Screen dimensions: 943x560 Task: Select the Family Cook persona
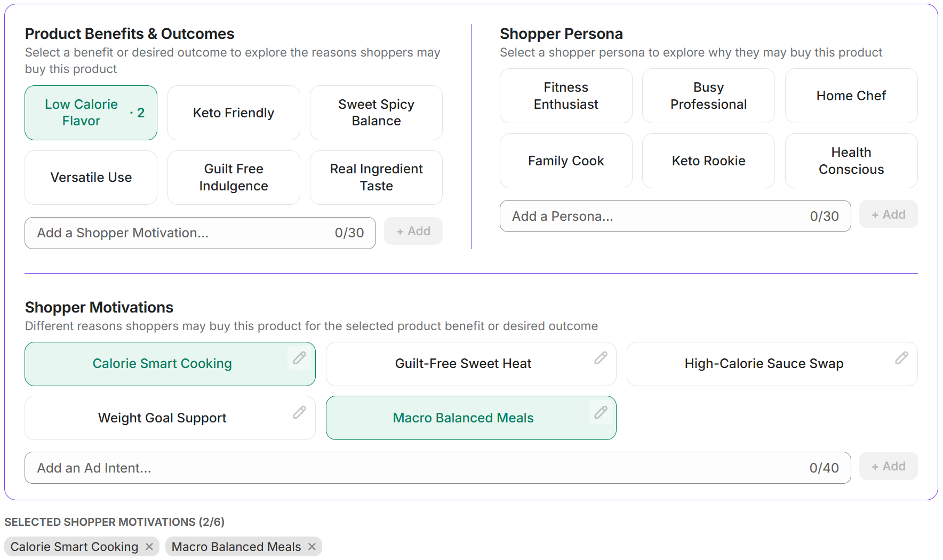[566, 161]
